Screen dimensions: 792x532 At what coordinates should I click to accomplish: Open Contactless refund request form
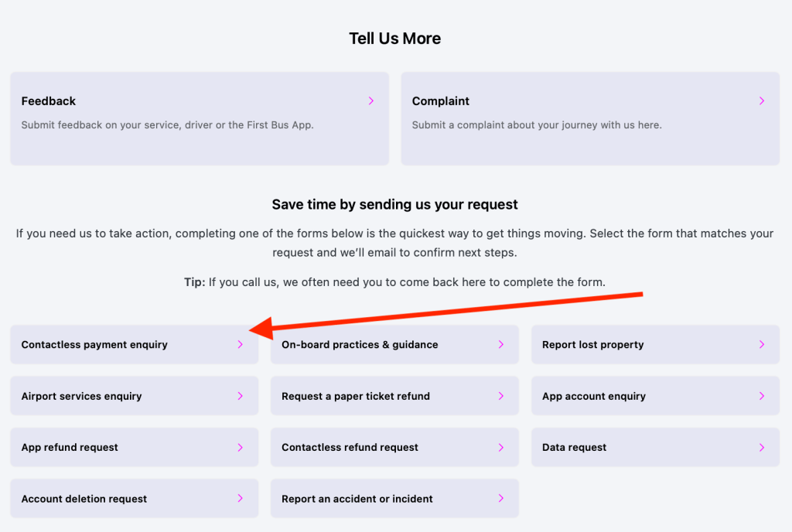point(350,448)
